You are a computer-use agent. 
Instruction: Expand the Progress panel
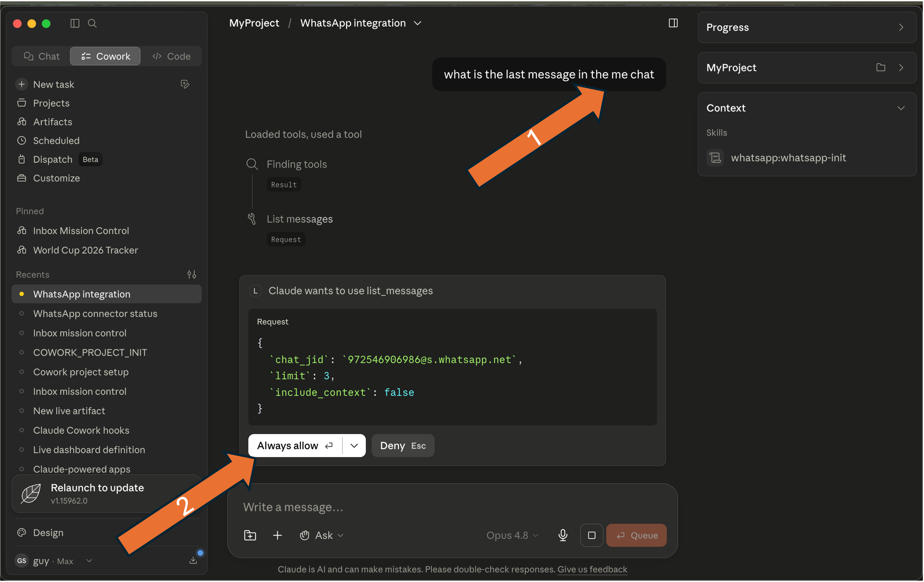(x=807, y=27)
